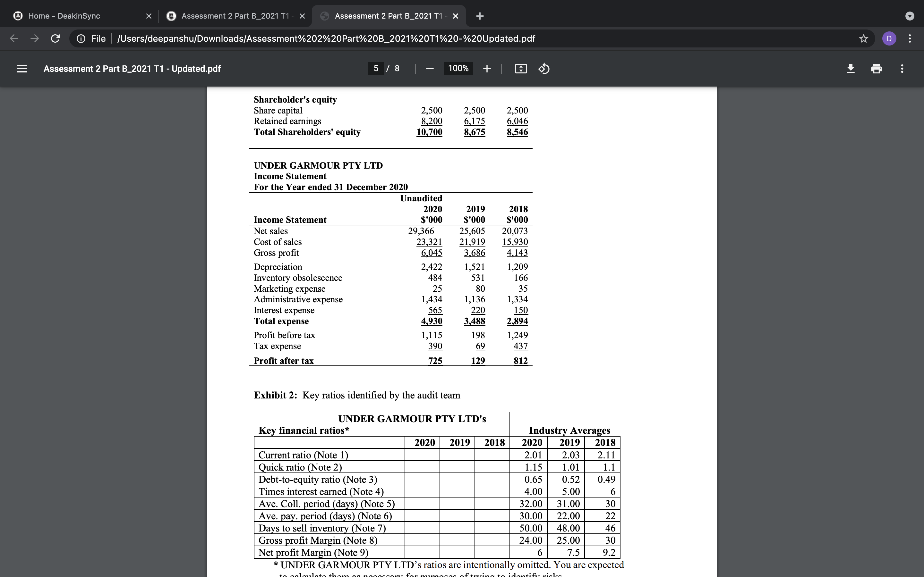Switch to the first Assessment 2 tab
This screenshot has height=577, width=924.
coord(235,16)
